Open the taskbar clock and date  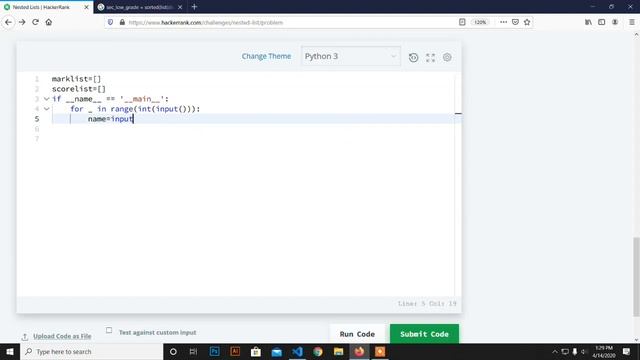pyautogui.click(x=604, y=351)
